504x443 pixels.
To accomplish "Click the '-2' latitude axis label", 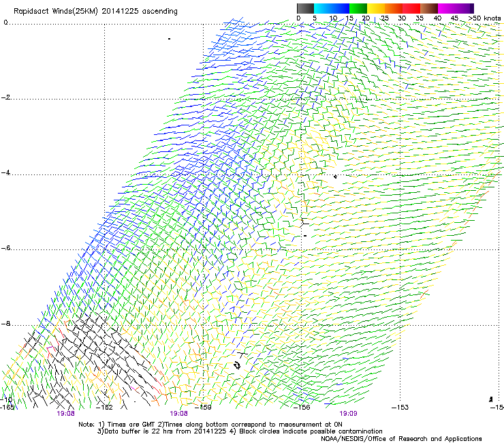I will point(6,97).
